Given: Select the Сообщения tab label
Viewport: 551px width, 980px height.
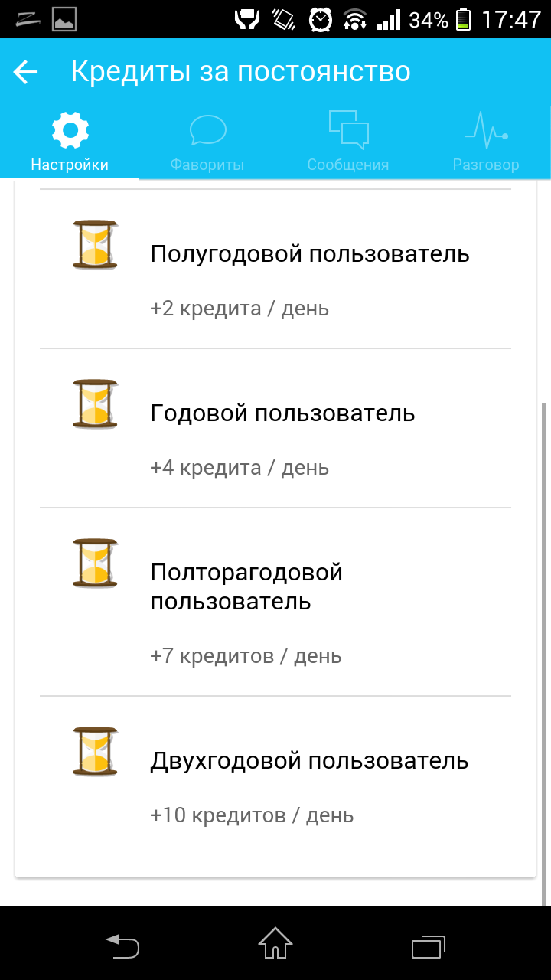Looking at the screenshot, I should click(x=348, y=165).
